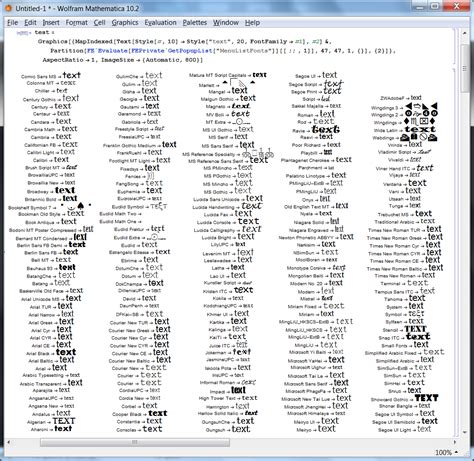Screen dimensions: 474x461
Task: Click the 'Old English Text MT' font sample
Action: point(316,206)
